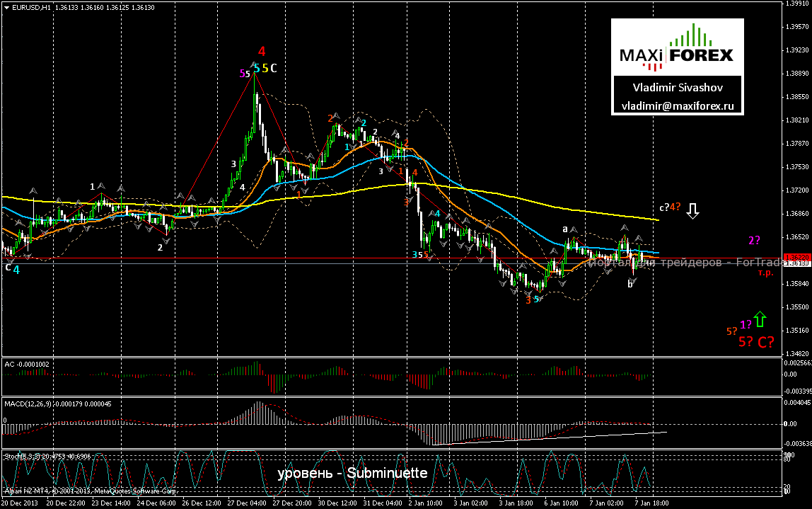Image resolution: width=812 pixels, height=509 pixels.
Task: Click the 'уровень - Subminuette' text label
Action: (352, 473)
